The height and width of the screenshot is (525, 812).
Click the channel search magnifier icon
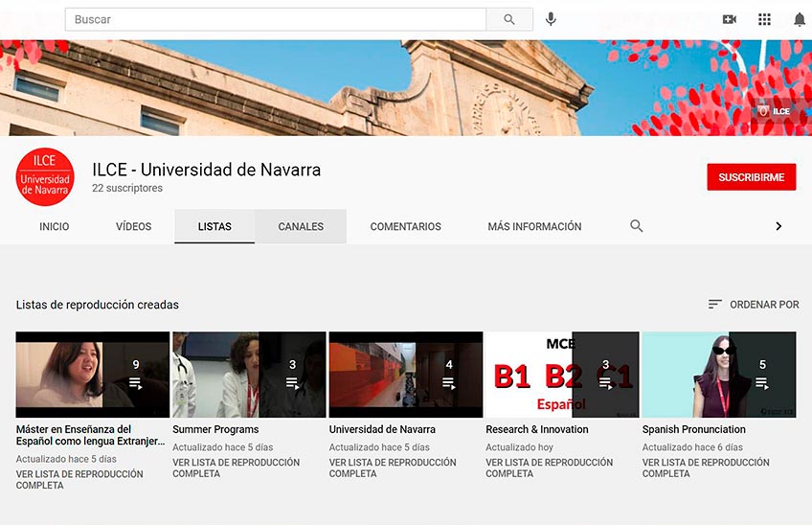click(637, 226)
